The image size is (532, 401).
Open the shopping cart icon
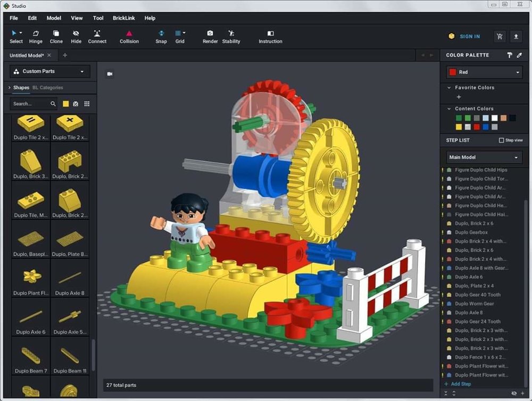500,36
